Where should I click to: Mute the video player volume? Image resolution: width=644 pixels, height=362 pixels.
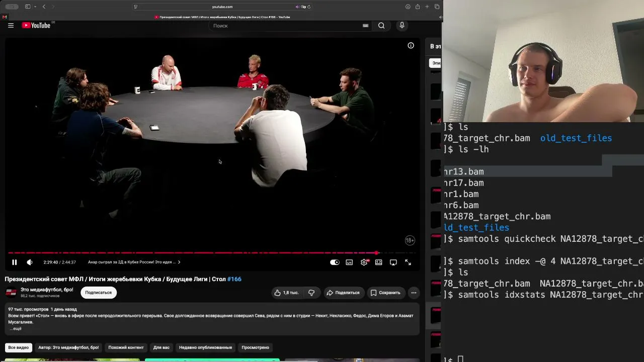[30, 262]
